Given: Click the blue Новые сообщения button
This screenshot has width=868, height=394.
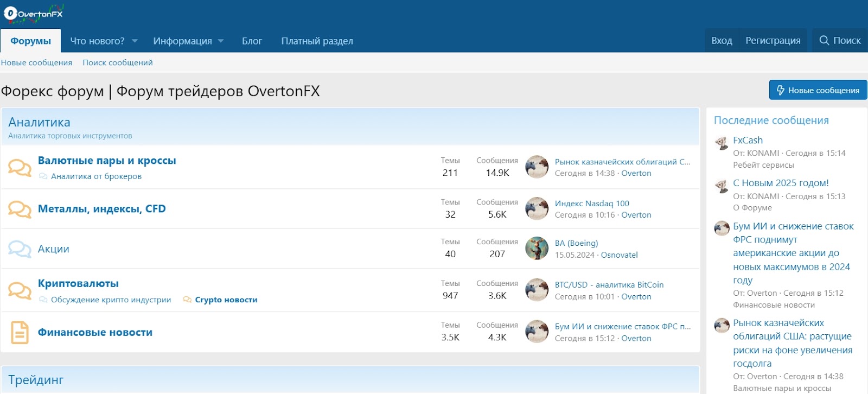Looking at the screenshot, I should coord(818,90).
